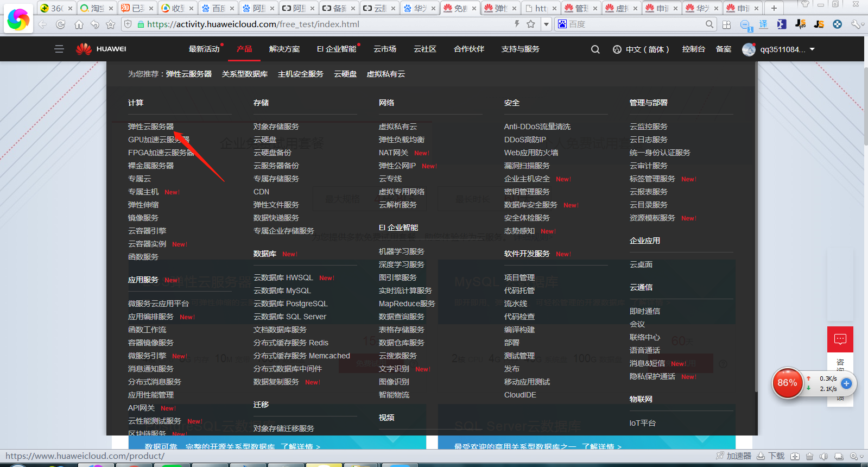Viewport: 868px width, 467px height.
Task: Open zoom magnifier dropdown in status bar
Action: (856, 456)
